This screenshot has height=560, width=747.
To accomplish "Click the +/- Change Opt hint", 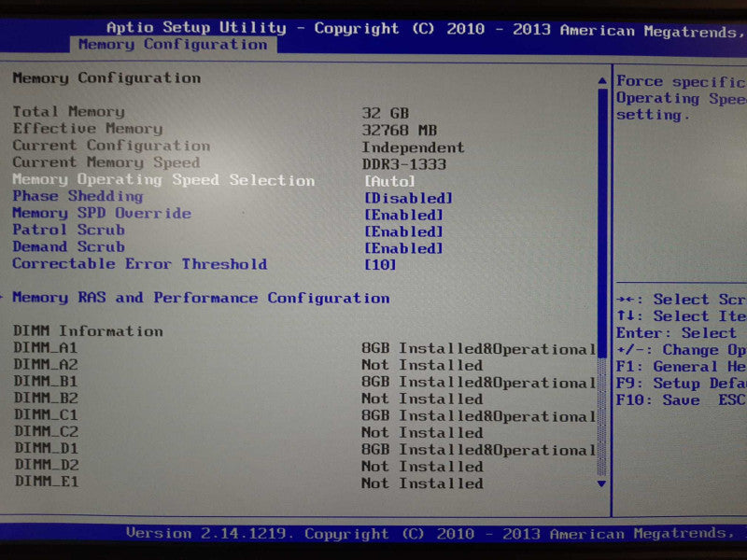I will pos(682,350).
